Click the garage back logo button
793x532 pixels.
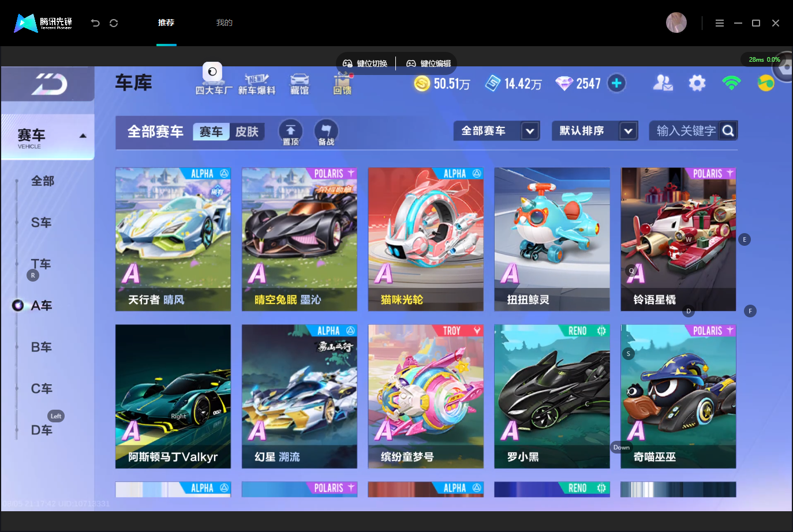[x=48, y=84]
